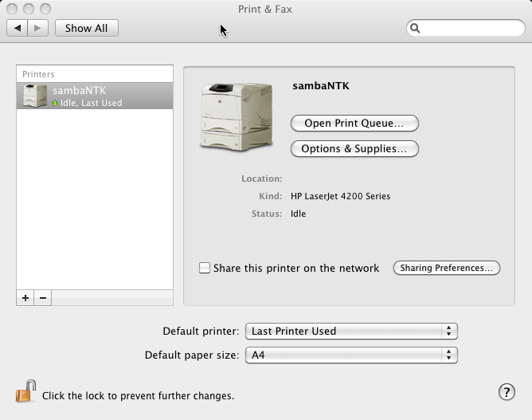
Task: Select sambaNTK printer in Printers list
Action: click(95, 96)
